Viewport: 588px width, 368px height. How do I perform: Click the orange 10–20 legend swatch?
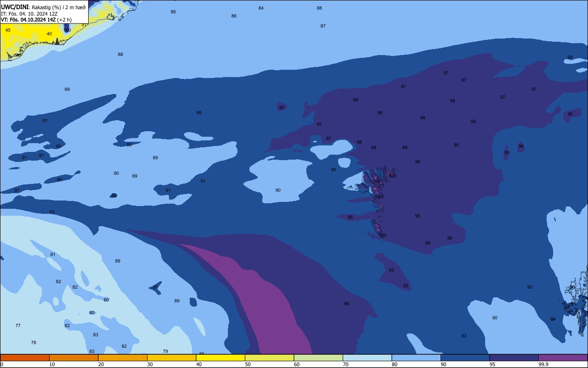(73, 357)
